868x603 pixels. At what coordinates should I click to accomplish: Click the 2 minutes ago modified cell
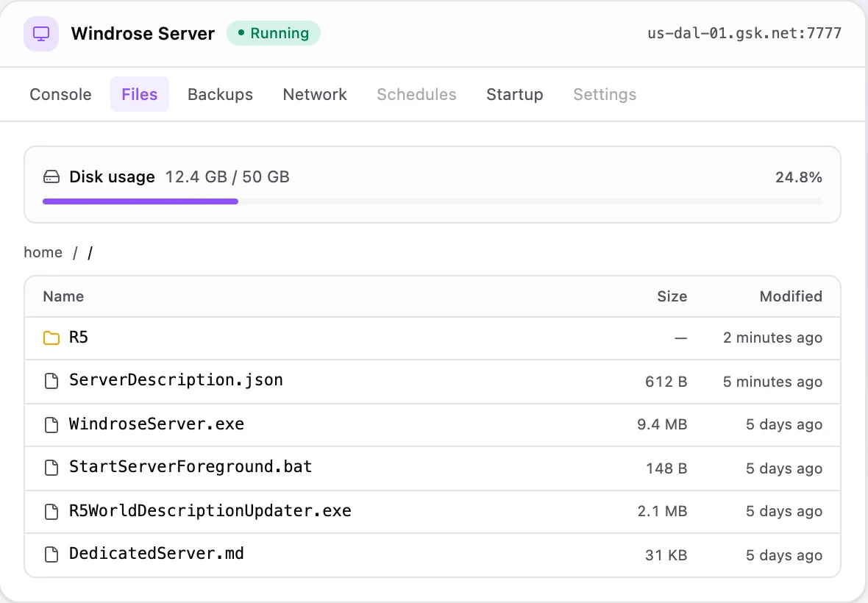click(x=772, y=338)
